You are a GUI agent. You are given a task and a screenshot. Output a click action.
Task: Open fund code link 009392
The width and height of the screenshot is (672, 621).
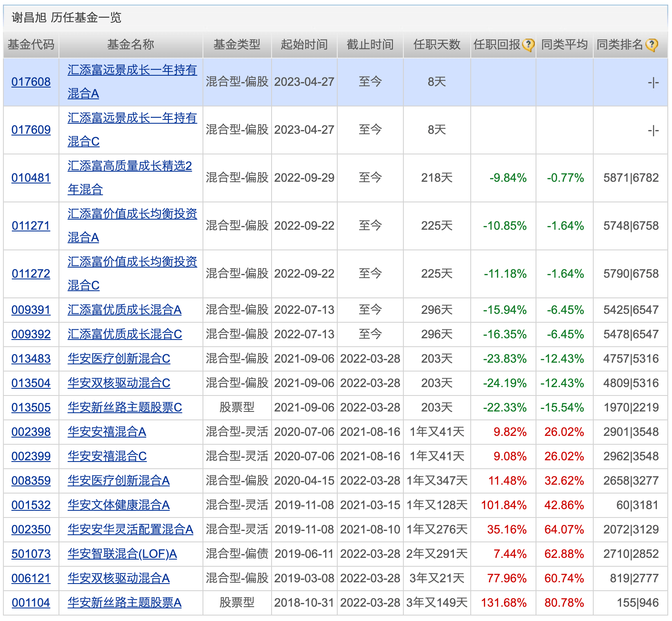[31, 334]
